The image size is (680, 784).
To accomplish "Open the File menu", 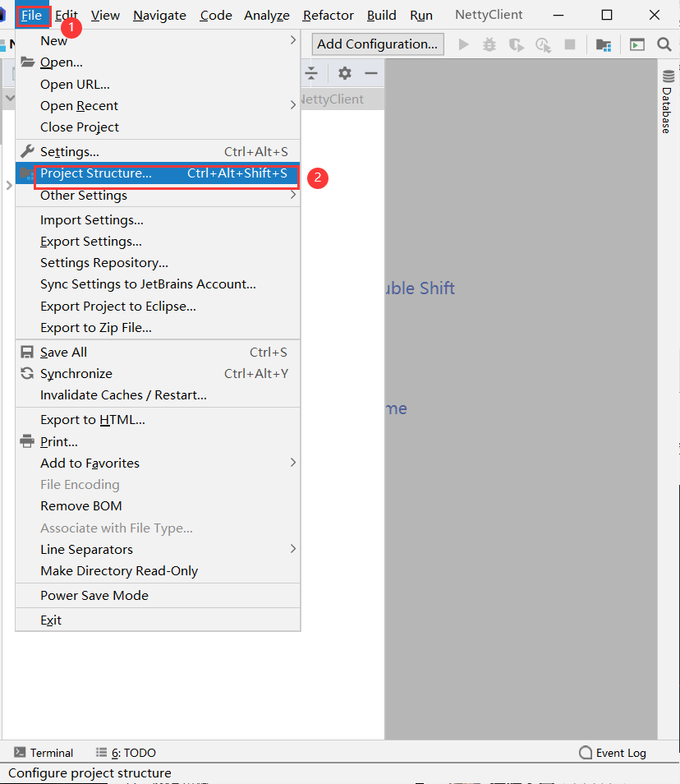I will pos(31,16).
